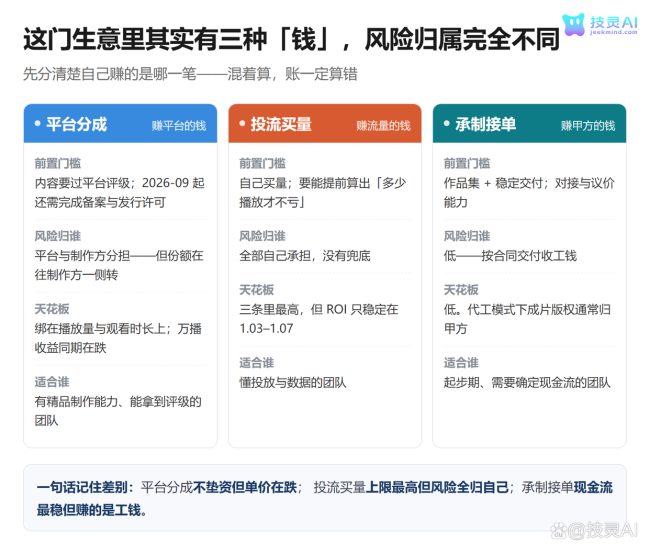Click 适合谁 label in 投流买量 card
This screenshot has height=553, width=650.
(257, 363)
